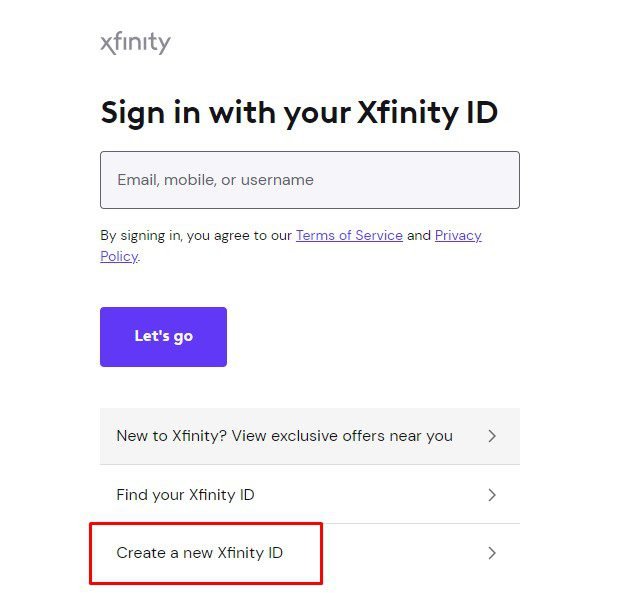The width and height of the screenshot is (631, 593).
Task: Click the red highlight box's bottom border
Action: 205,582
